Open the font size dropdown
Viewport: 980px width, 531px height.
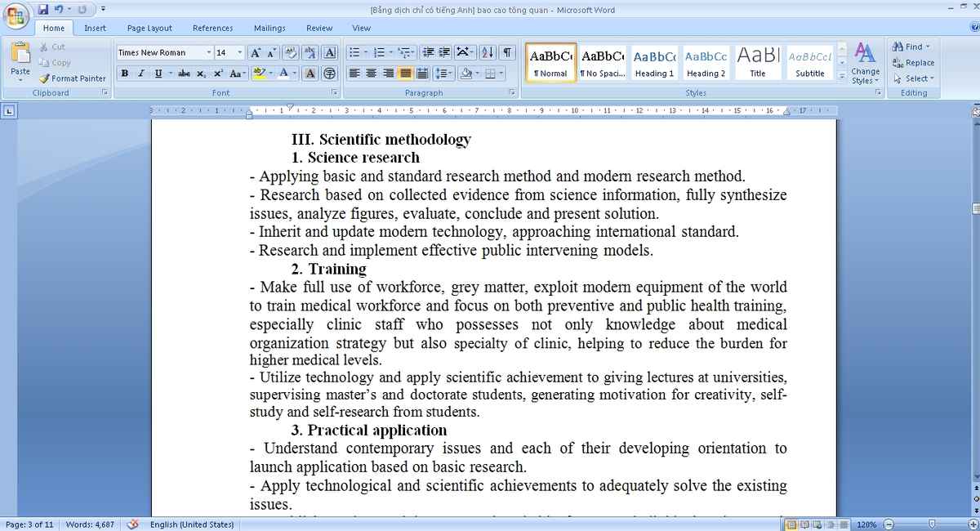click(240, 52)
